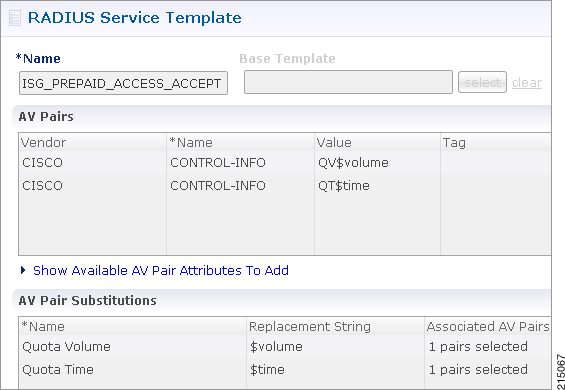Expand Show Available AV Pair Attributes To Add
This screenshot has height=390, width=565.
tap(155, 270)
